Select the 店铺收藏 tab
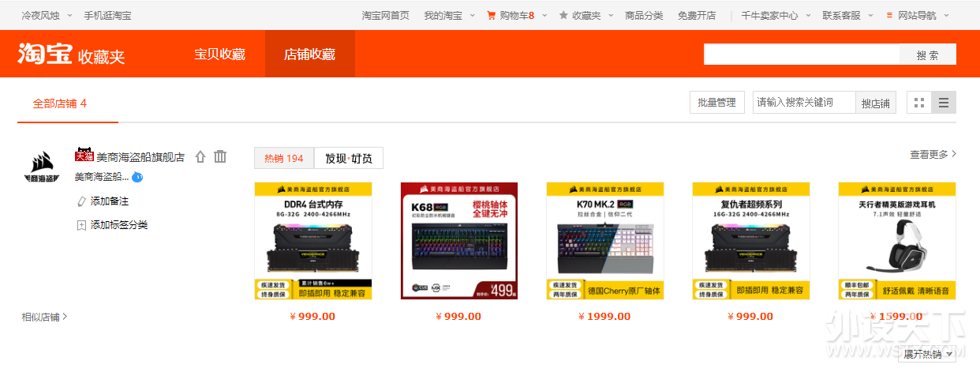 click(310, 54)
